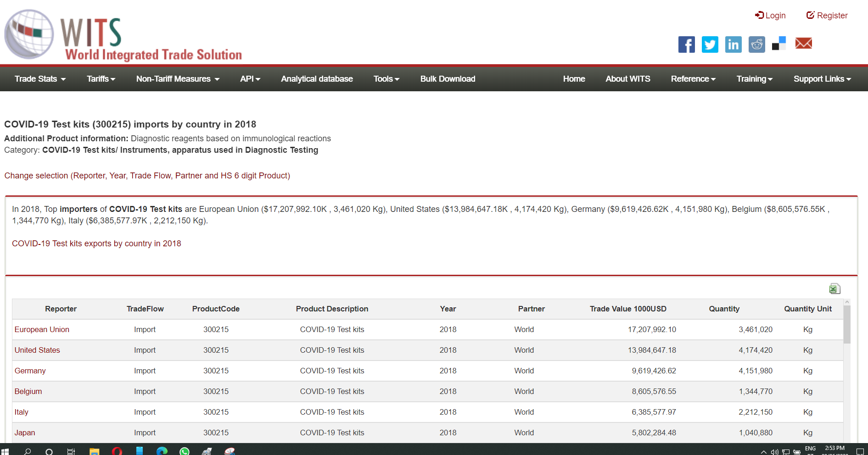
Task: Expand Reference dropdown menu
Action: click(x=693, y=79)
